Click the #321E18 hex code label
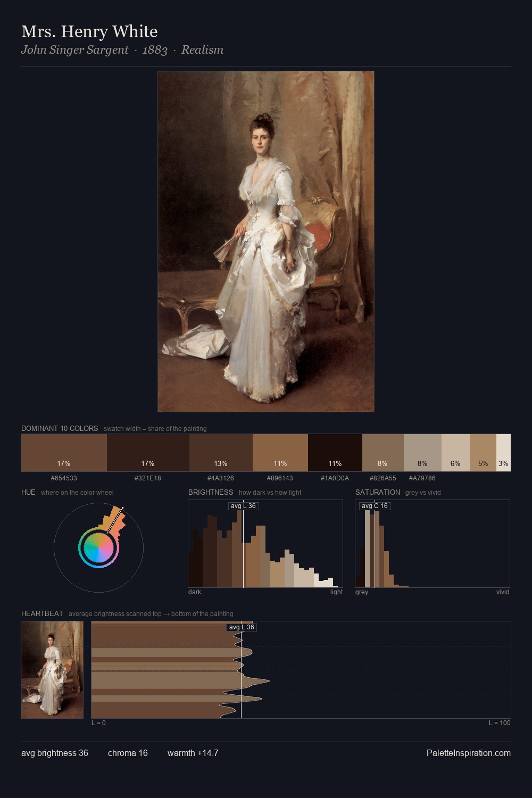Image resolution: width=532 pixels, height=798 pixels. point(148,478)
